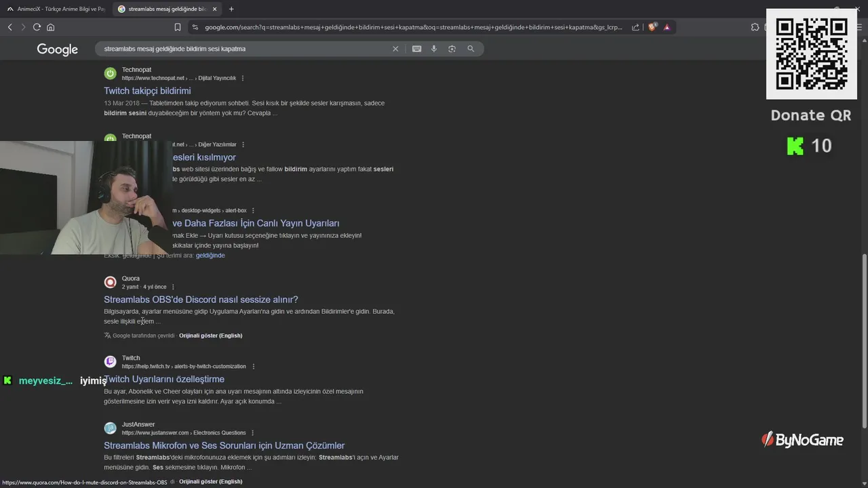Click the Quora site favicon
Screen dimensions: 868x488
[x=111, y=282]
